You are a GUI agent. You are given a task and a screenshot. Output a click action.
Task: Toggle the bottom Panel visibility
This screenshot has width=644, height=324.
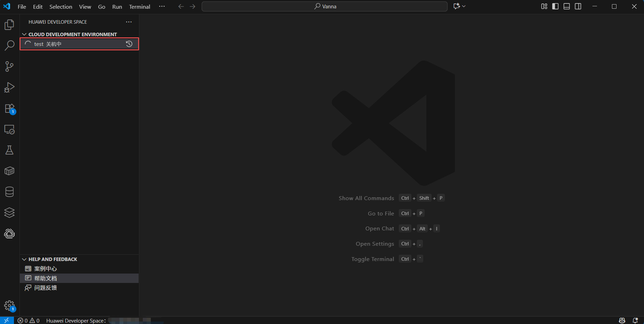pyautogui.click(x=567, y=7)
